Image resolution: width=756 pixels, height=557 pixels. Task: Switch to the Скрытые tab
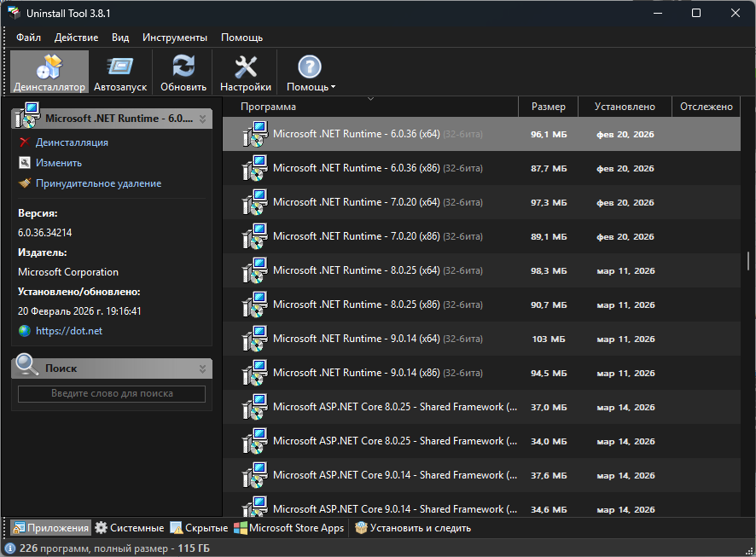pos(199,528)
